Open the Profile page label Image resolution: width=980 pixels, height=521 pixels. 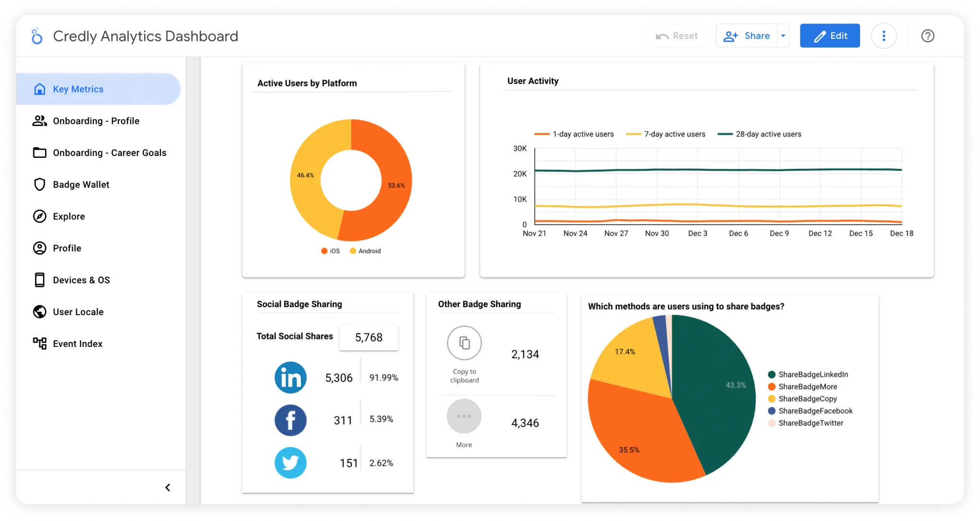pyautogui.click(x=67, y=248)
